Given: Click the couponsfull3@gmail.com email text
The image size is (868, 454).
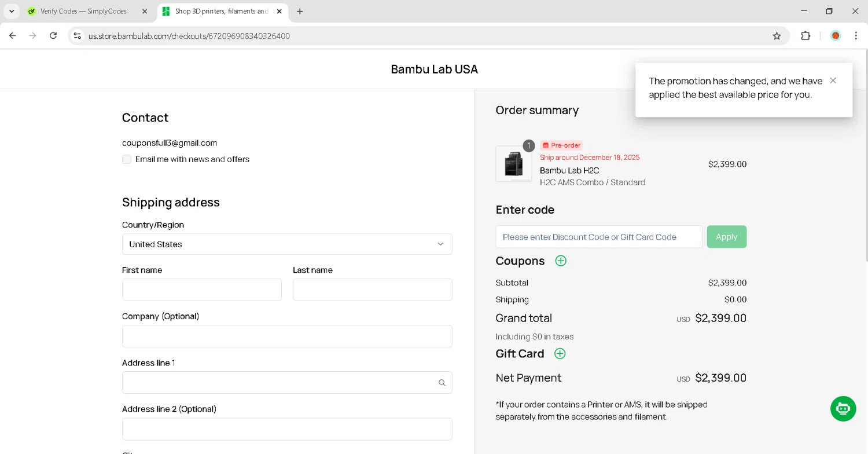Looking at the screenshot, I should tap(170, 143).
